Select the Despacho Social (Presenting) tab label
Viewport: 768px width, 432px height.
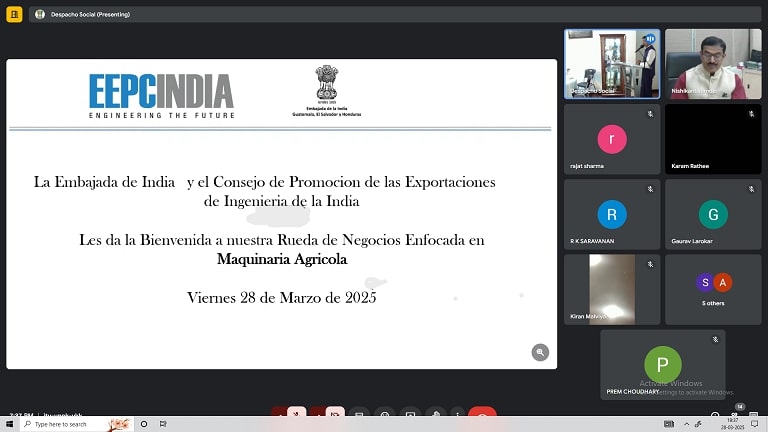tap(90, 15)
